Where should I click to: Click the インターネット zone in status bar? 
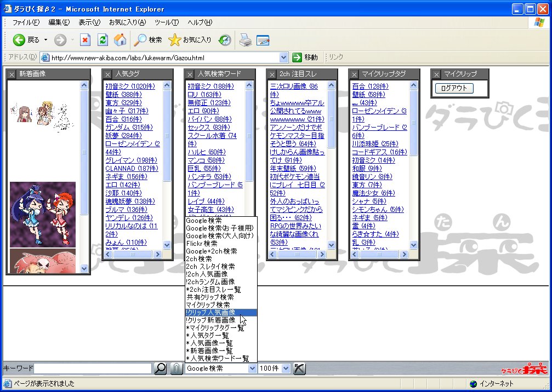492,384
